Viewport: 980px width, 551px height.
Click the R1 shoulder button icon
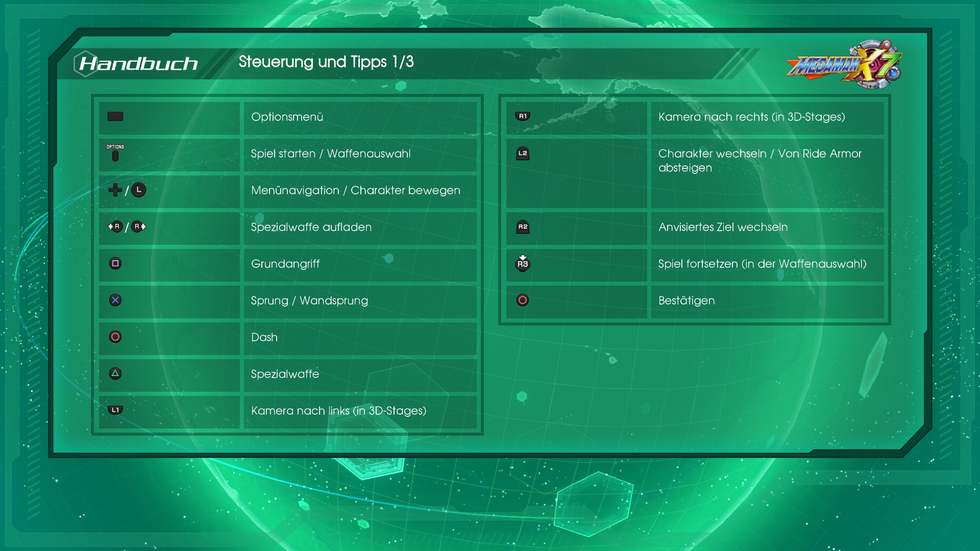523,117
